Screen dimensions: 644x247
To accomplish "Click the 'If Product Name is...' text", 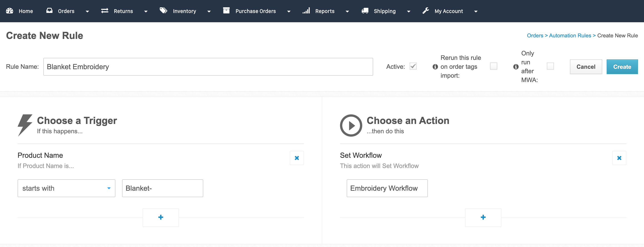I will 46,166.
